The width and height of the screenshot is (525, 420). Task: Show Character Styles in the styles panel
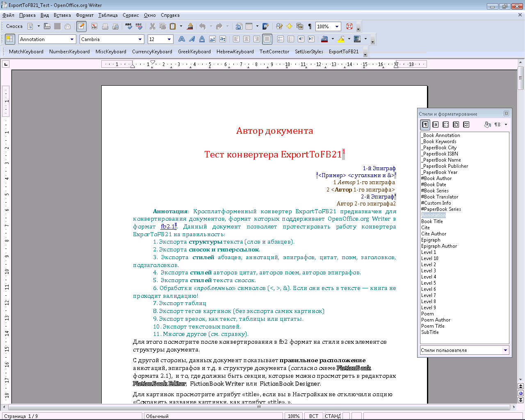point(436,124)
